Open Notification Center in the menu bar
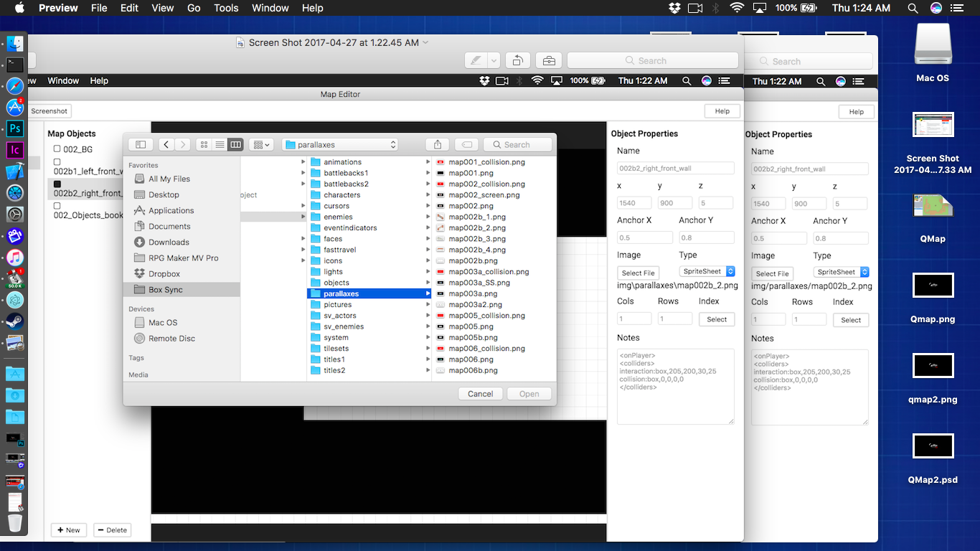The width and height of the screenshot is (980, 551). pyautogui.click(x=958, y=8)
